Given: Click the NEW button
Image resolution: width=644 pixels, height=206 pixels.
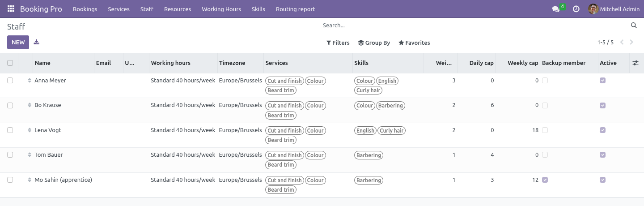Looking at the screenshot, I should [18, 43].
